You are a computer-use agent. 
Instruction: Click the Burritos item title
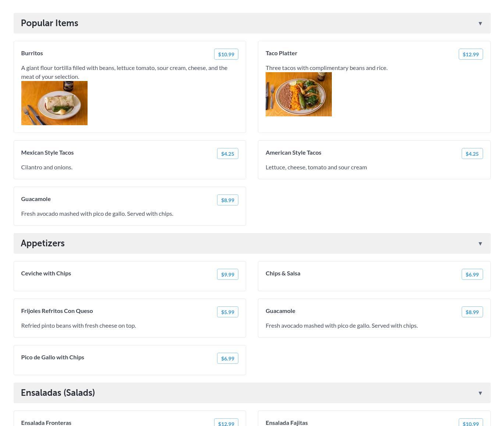[32, 53]
